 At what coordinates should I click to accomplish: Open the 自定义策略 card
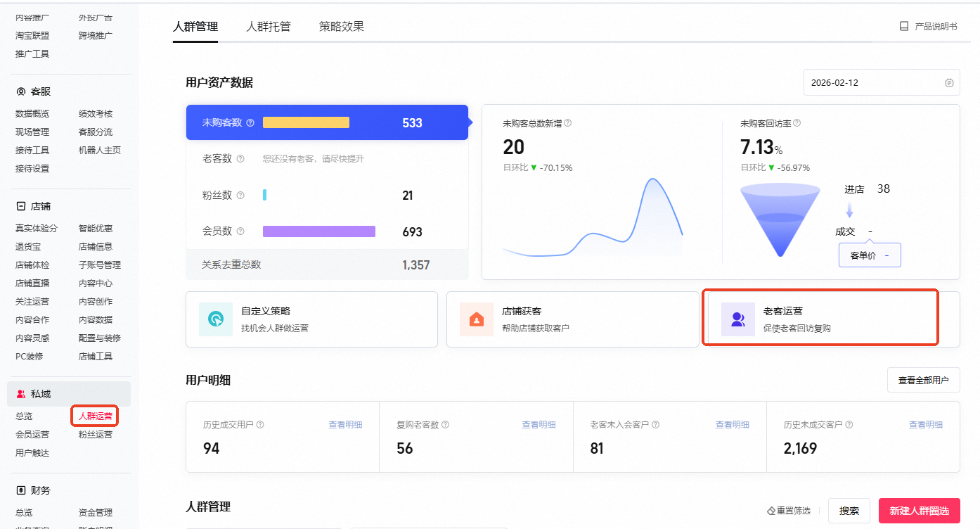click(x=311, y=319)
